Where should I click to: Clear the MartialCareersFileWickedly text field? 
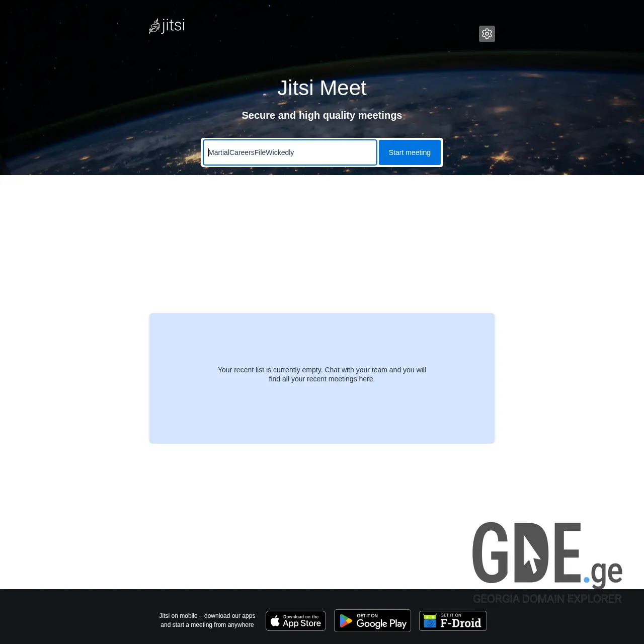tap(289, 152)
